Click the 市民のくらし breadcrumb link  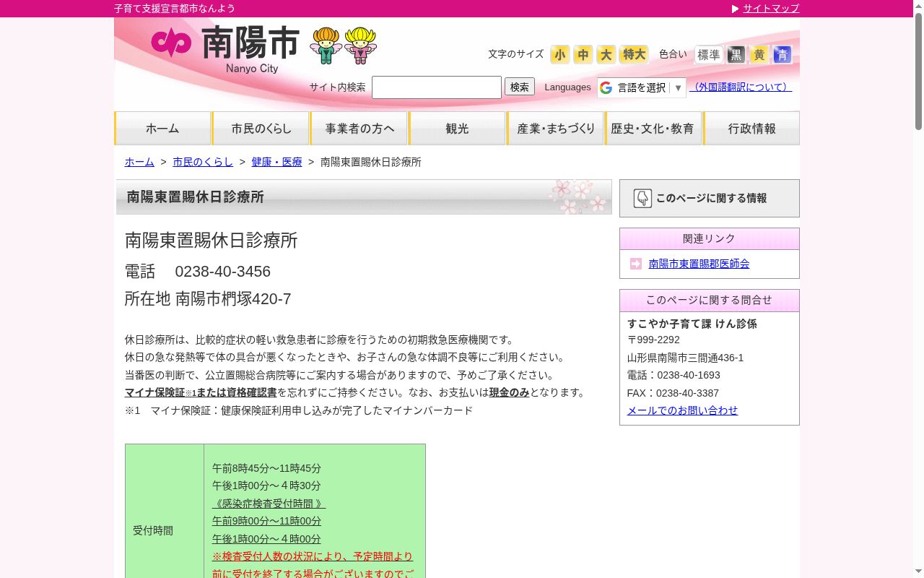pyautogui.click(x=203, y=162)
